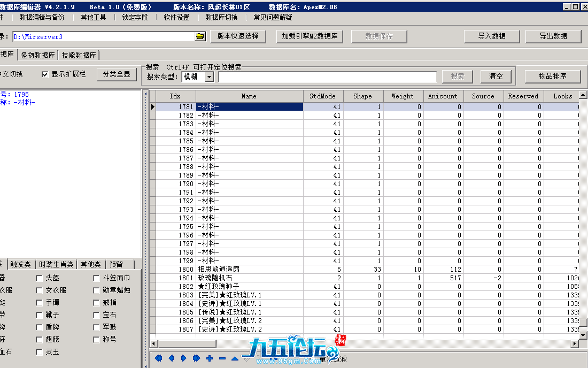This screenshot has height=368, width=588.
Task: Switch to the 怪物数据库 tab
Action: click(38, 55)
